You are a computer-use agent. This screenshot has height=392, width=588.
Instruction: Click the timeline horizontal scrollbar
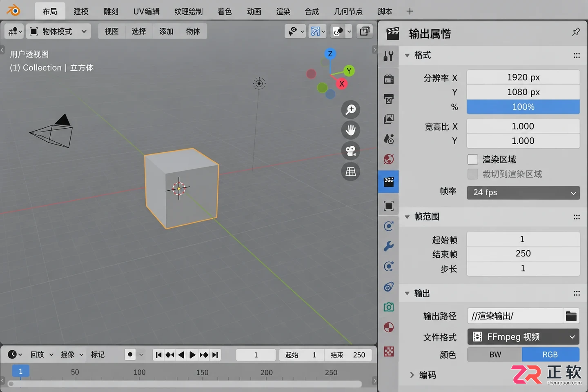pos(185,384)
